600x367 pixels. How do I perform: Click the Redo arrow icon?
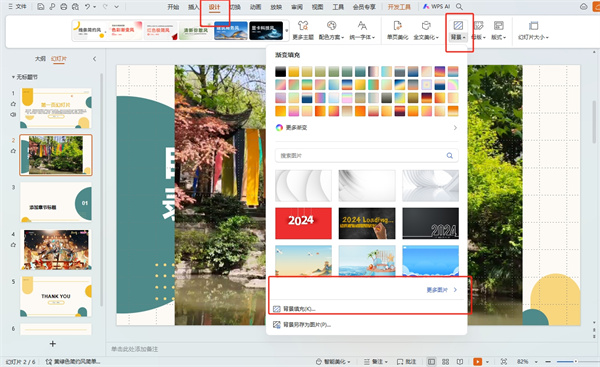(x=105, y=7)
